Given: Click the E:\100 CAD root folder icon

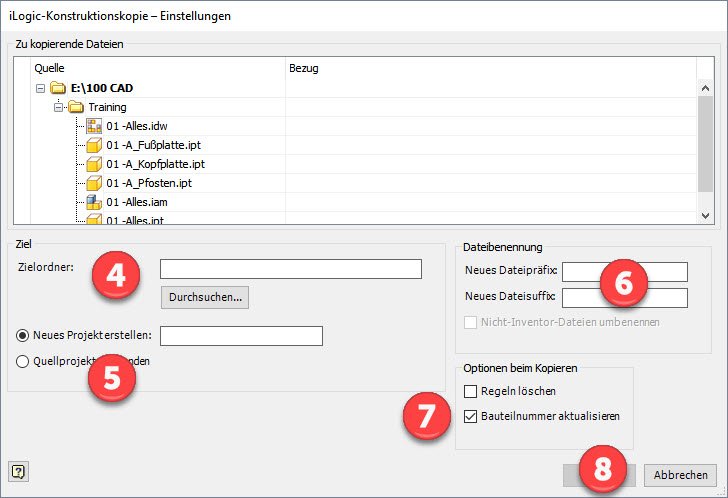Looking at the screenshot, I should pyautogui.click(x=58, y=88).
